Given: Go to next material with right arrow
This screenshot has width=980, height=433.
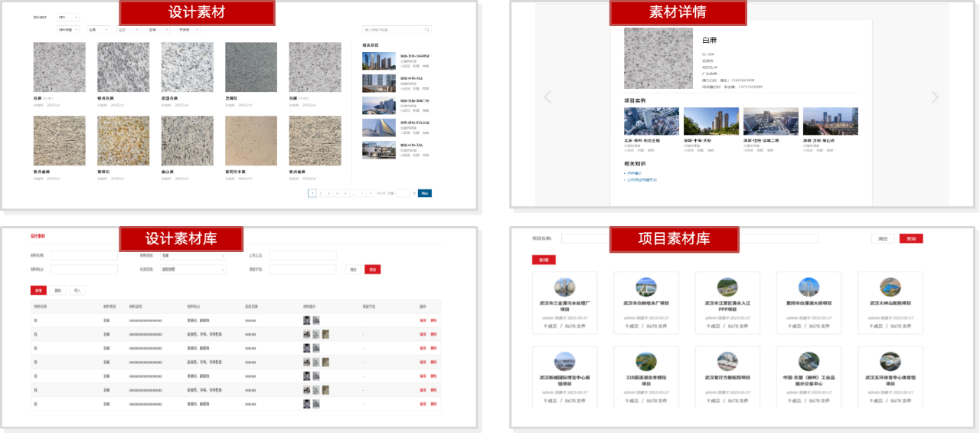Looking at the screenshot, I should 934,97.
